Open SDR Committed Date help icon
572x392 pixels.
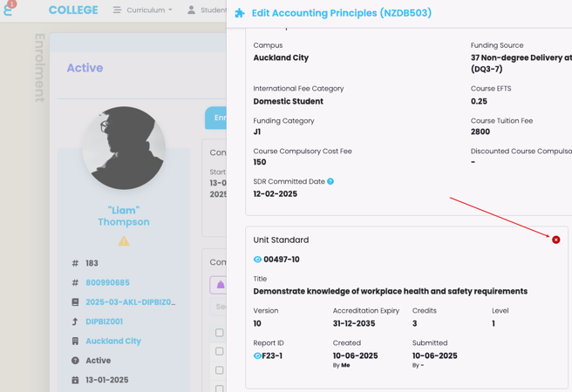(x=330, y=181)
